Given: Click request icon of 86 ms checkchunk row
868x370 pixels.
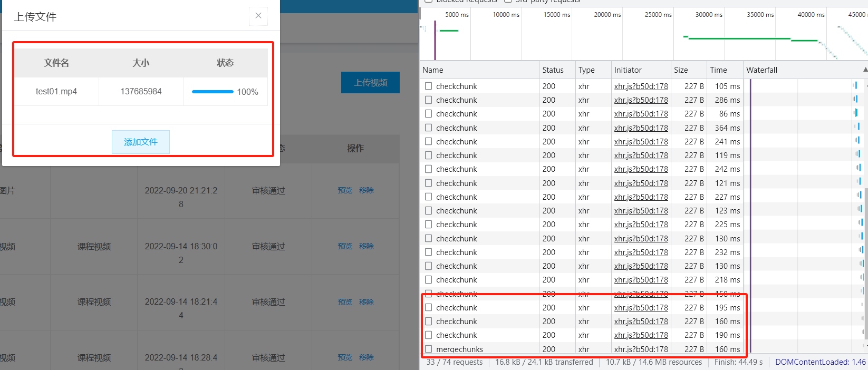Looking at the screenshot, I should pyautogui.click(x=429, y=113).
